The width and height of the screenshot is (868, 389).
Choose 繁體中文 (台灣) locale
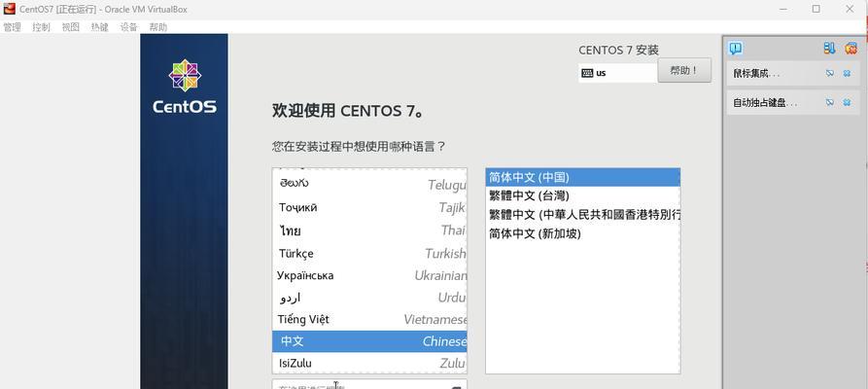[x=583, y=195]
